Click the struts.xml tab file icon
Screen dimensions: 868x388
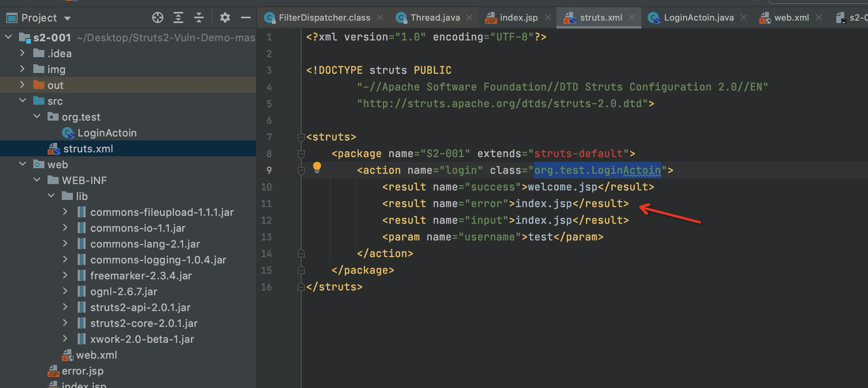click(x=570, y=18)
